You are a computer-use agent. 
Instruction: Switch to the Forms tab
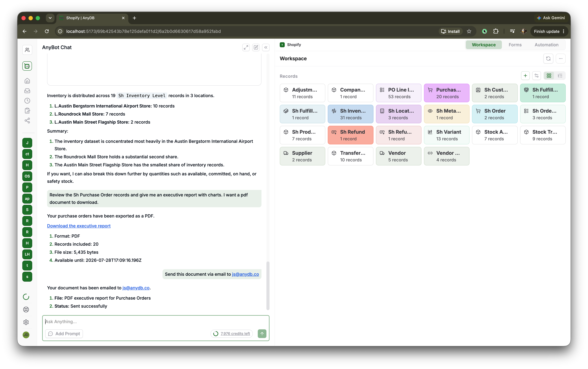pos(515,45)
